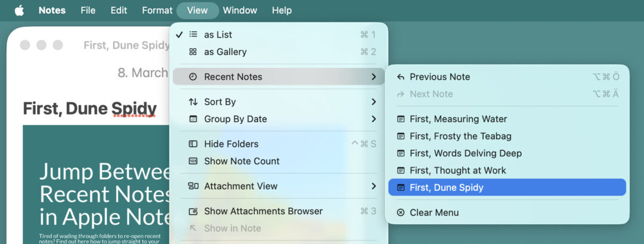Screen dimensions: 644x244
Task: Open recent note First, Words Delving Deep
Action: pos(507,153)
